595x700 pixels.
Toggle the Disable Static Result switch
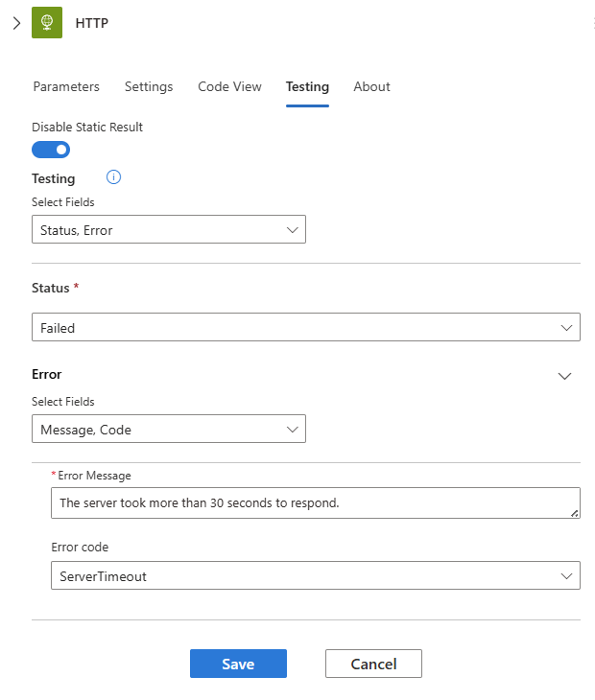[x=51, y=150]
